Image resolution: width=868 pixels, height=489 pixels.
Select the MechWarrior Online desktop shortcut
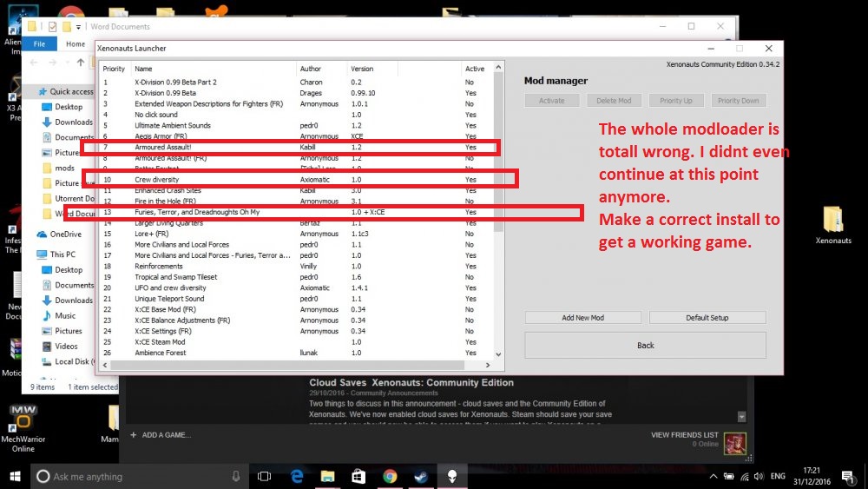[x=23, y=429]
